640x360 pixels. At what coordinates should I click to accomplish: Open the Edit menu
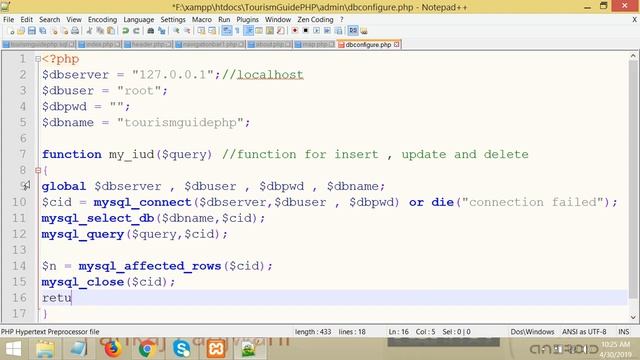point(27,20)
